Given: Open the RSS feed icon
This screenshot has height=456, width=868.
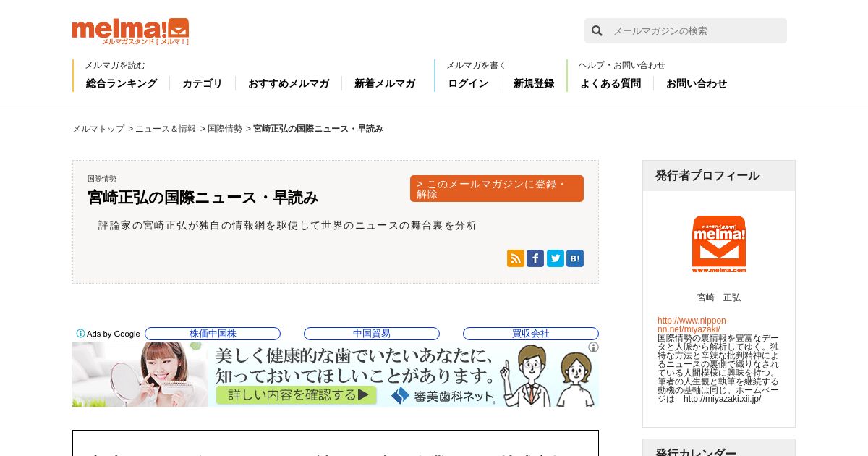Looking at the screenshot, I should [516, 258].
